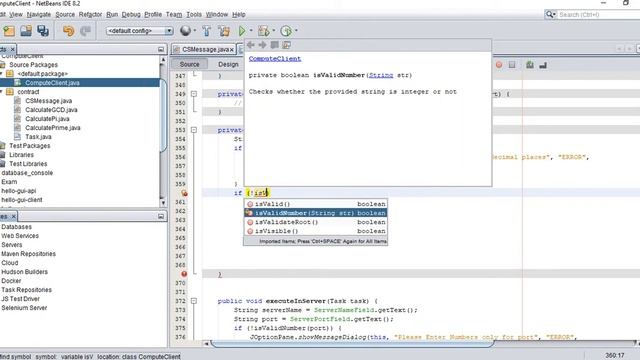Switch to the CSMessage.java editor tab
The width and height of the screenshot is (640, 360).
(203, 49)
